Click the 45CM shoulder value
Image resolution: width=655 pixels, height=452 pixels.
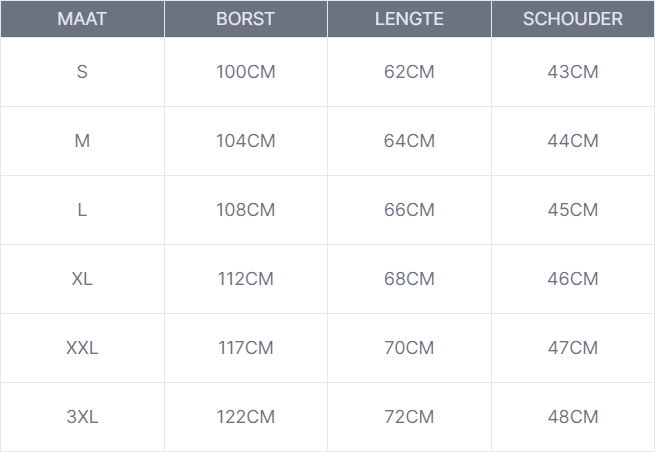573,210
